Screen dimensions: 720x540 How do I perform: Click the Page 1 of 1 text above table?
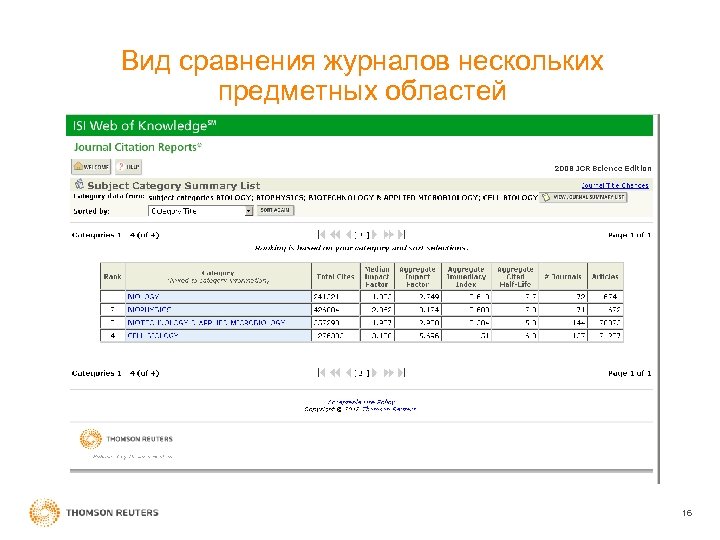point(629,235)
